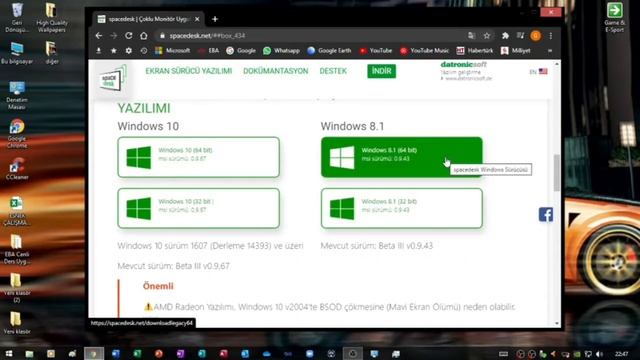Download Windows 10 (64 bit) driver

(x=198, y=157)
